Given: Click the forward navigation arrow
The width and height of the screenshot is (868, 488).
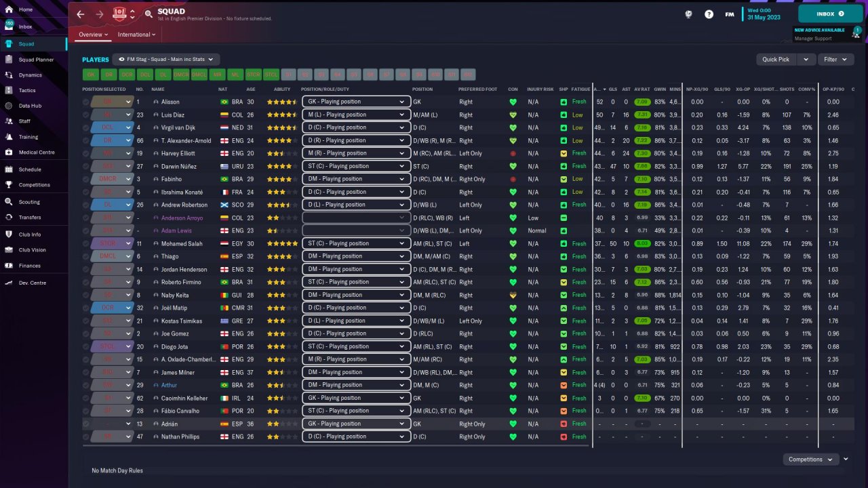Looking at the screenshot, I should 100,14.
